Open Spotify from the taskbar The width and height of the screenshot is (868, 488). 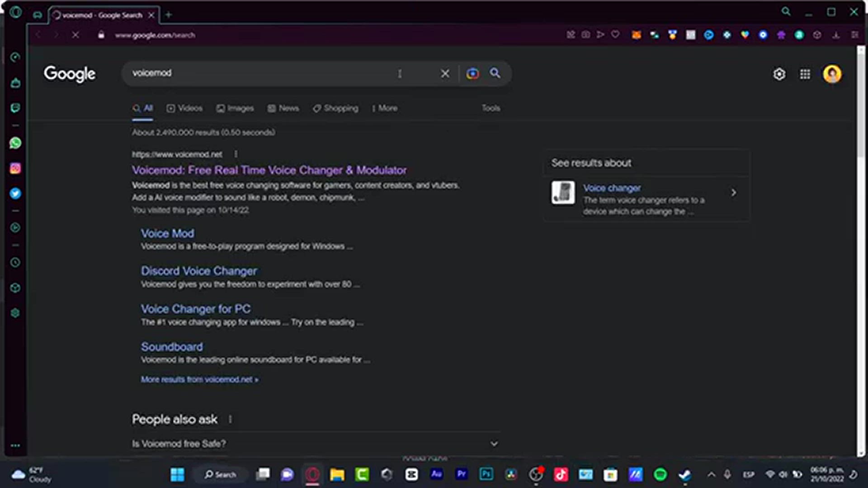pyautogui.click(x=660, y=474)
